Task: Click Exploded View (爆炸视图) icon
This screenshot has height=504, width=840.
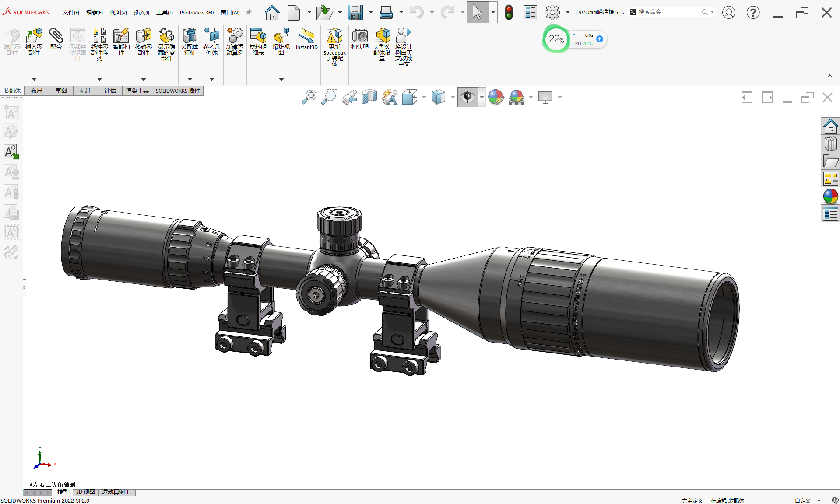Action: point(281,42)
